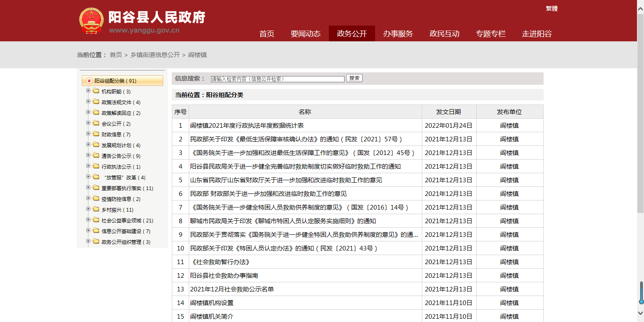Image resolution: width=644 pixels, height=322 pixels.
Task: Click the red collapse arrow beside 阳谷组配分类
Action: click(x=89, y=81)
